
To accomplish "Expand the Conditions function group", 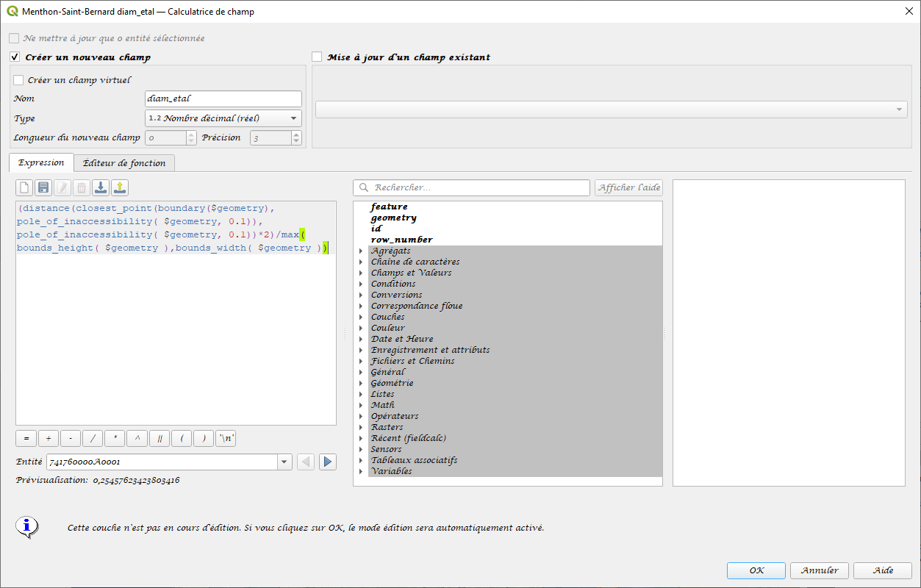I will [x=361, y=284].
